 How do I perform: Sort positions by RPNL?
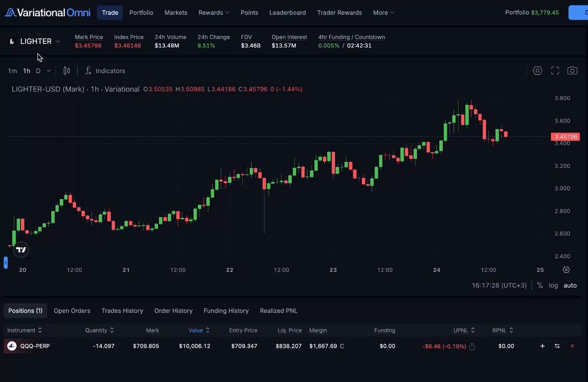(x=503, y=331)
